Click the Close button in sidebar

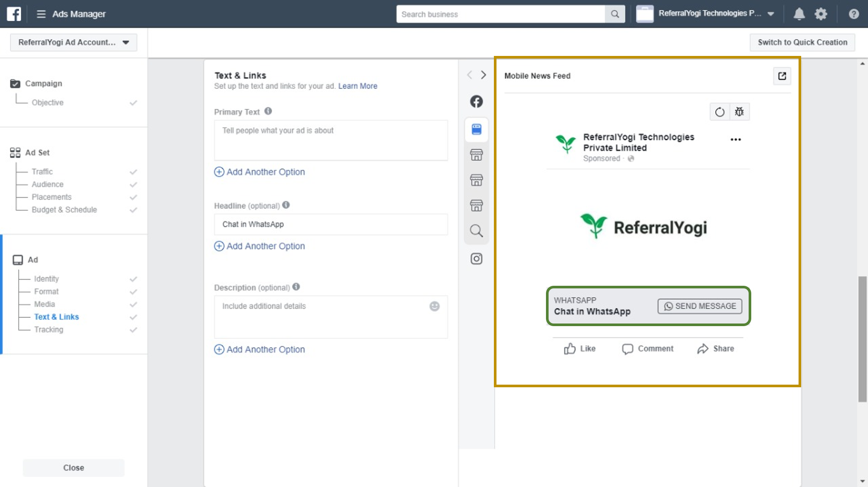tap(74, 468)
